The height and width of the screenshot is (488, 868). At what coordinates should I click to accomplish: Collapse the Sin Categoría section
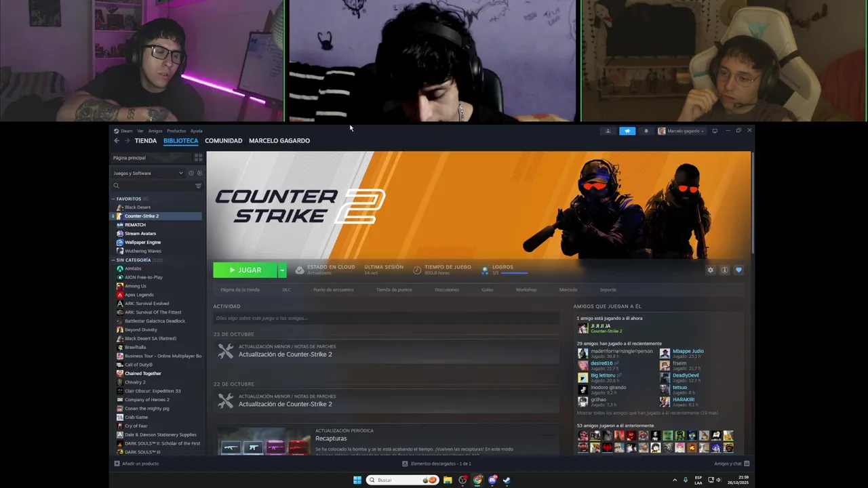point(113,260)
